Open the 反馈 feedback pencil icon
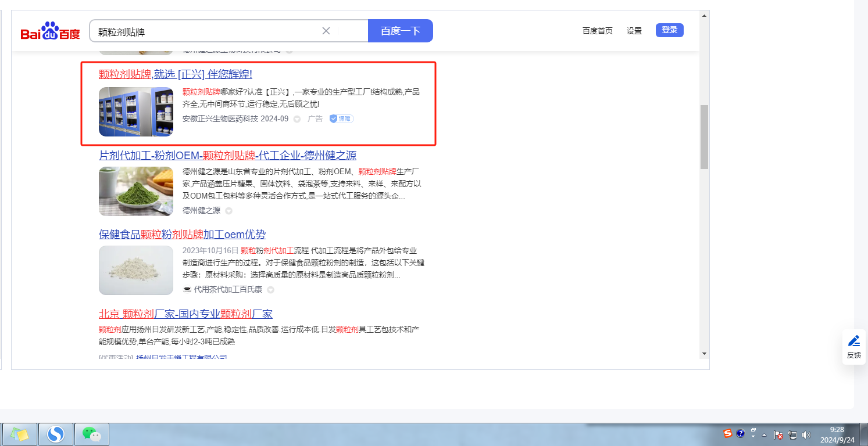 pos(853,341)
